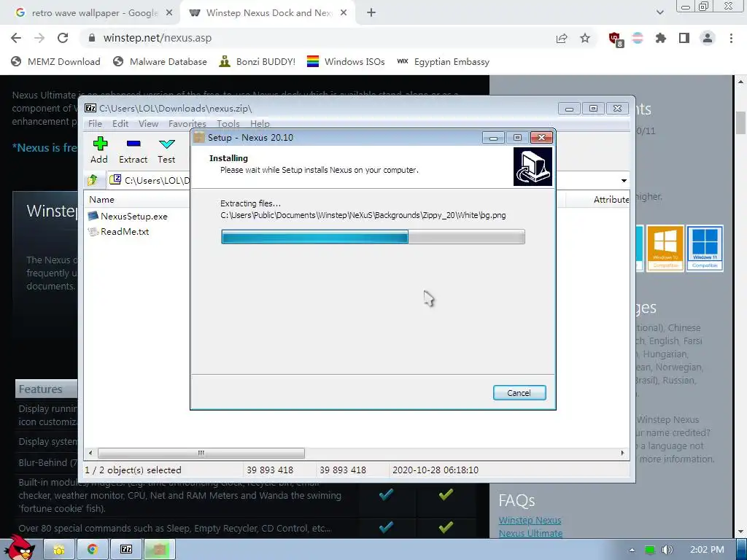Click the Add button in 7-Zip toolbar
747x560 pixels.
point(99,150)
